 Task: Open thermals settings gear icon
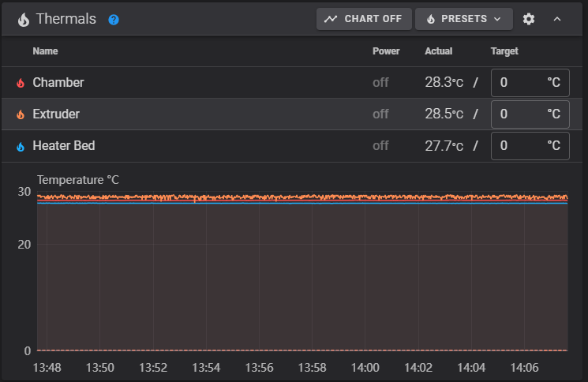click(529, 19)
